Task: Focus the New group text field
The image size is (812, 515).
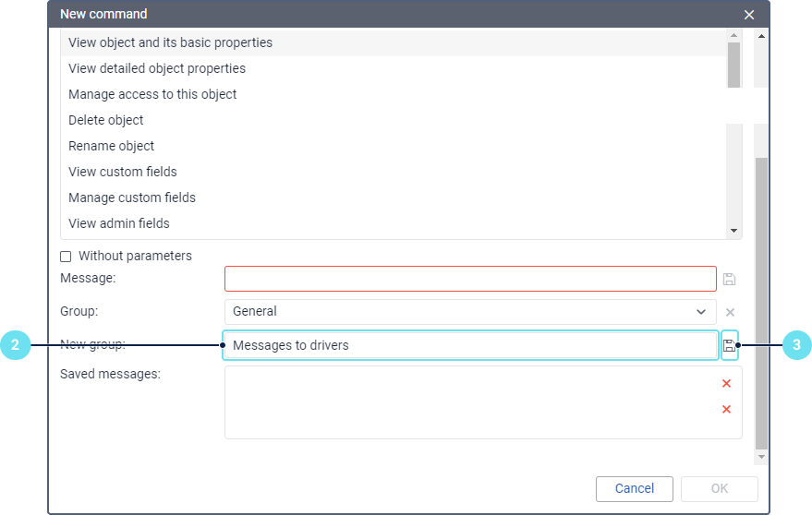Action: [x=471, y=345]
